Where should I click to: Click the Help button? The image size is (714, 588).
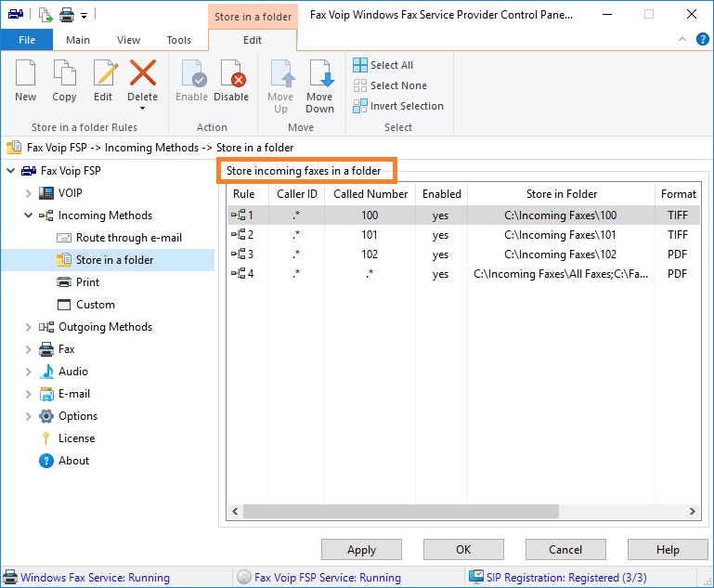pos(668,550)
